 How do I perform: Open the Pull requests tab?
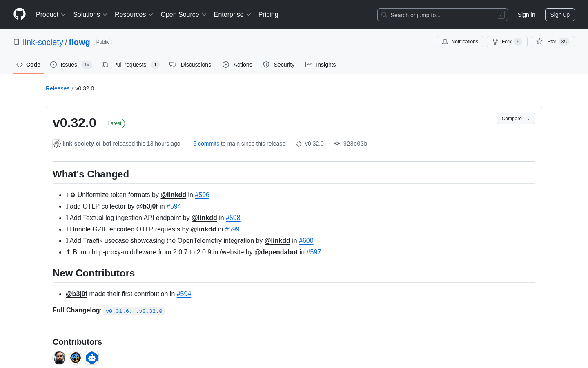pos(130,65)
